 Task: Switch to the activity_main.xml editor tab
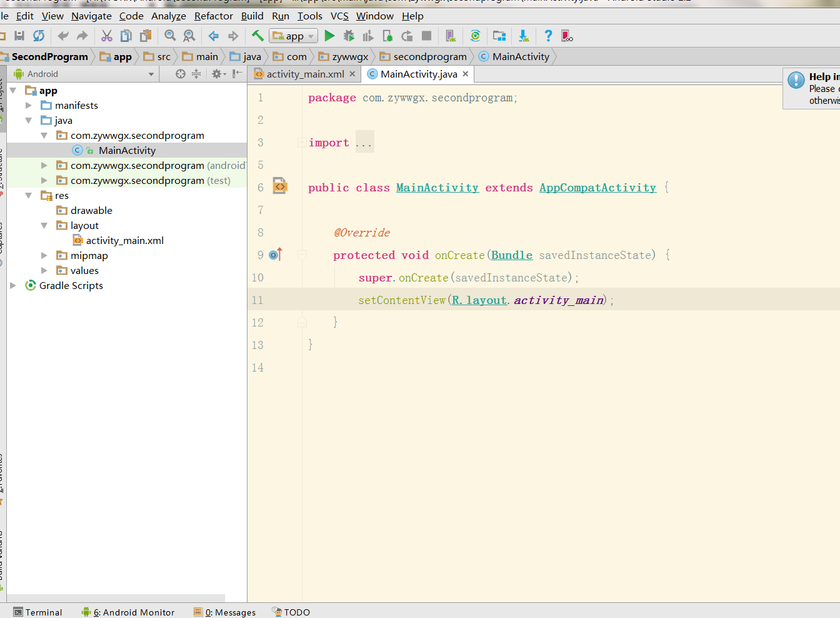pos(304,74)
